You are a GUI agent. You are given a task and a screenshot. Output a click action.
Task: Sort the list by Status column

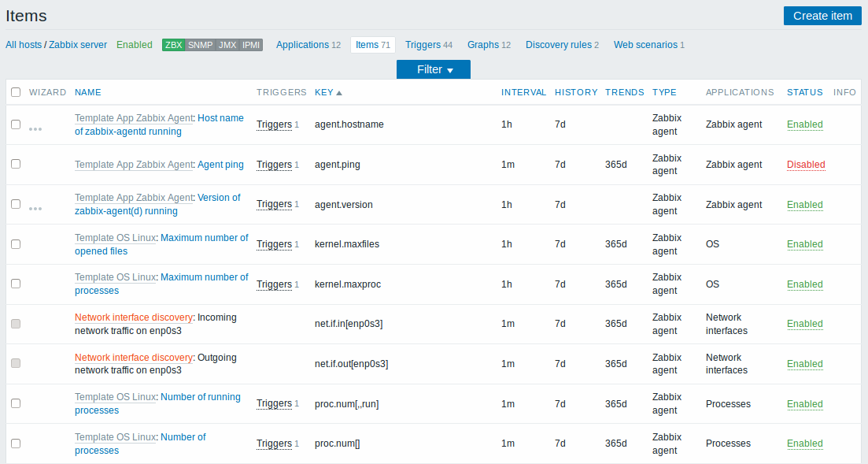coord(805,93)
